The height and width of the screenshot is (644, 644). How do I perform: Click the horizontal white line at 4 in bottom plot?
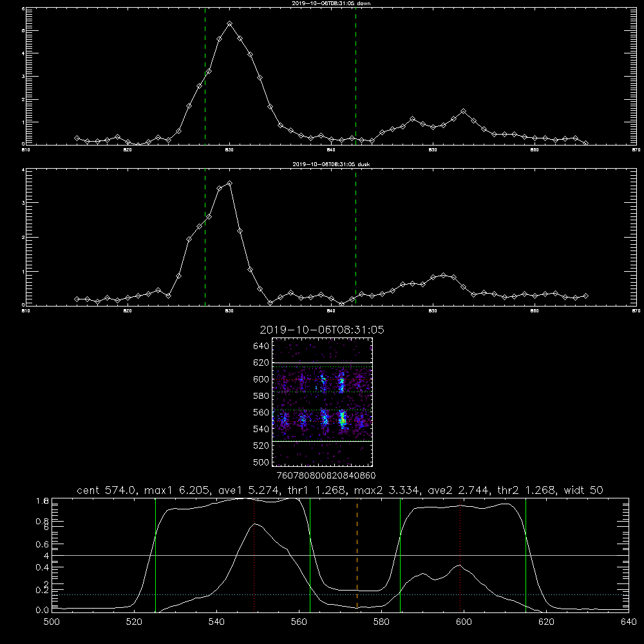pyautogui.click(x=340, y=555)
